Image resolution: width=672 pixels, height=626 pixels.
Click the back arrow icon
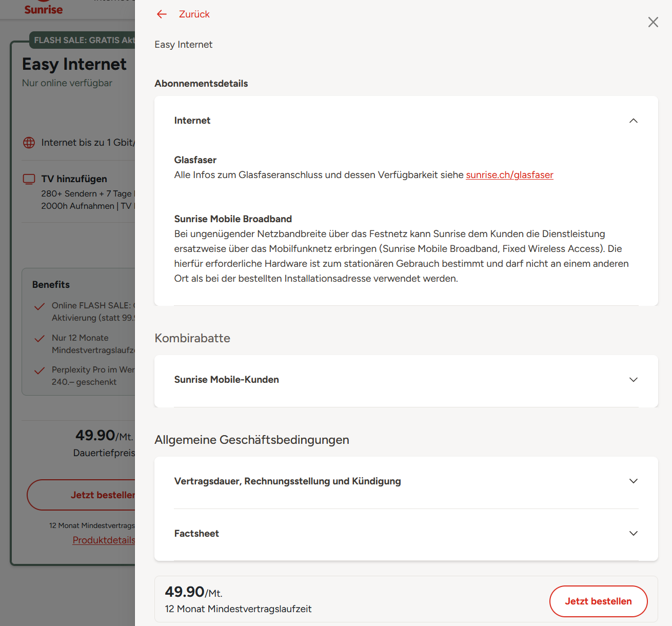coord(162,14)
